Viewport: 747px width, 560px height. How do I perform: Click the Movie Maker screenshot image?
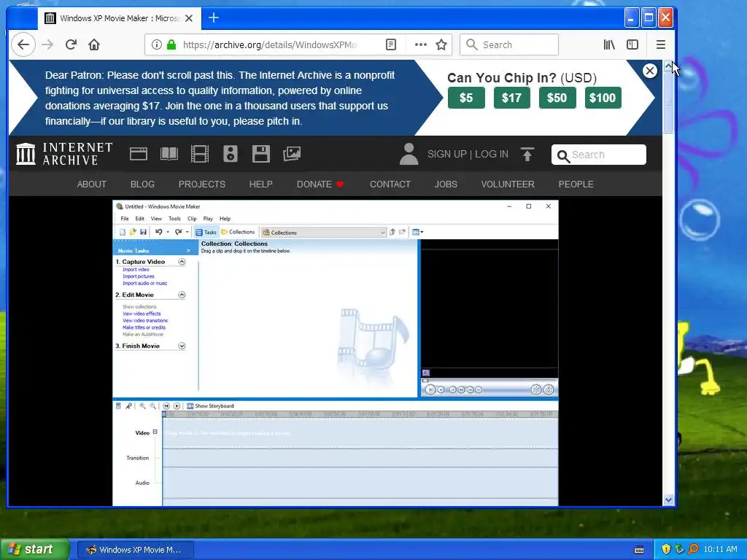pyautogui.click(x=336, y=353)
